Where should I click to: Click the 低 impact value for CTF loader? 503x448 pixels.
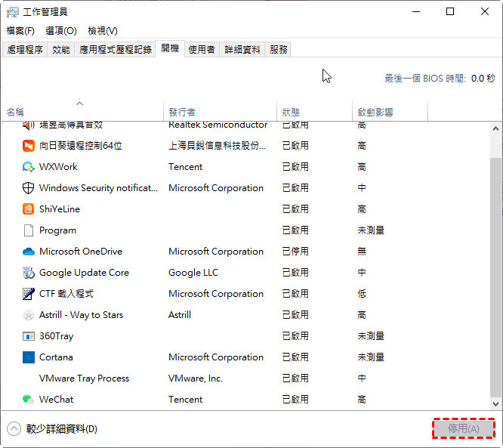click(x=362, y=294)
